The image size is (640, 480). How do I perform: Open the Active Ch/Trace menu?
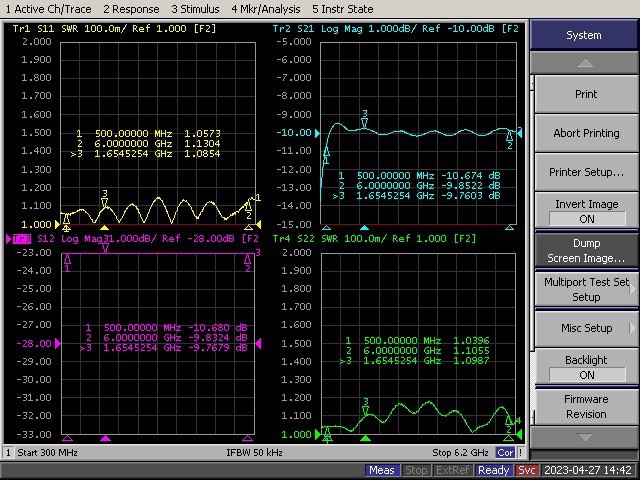(x=48, y=9)
